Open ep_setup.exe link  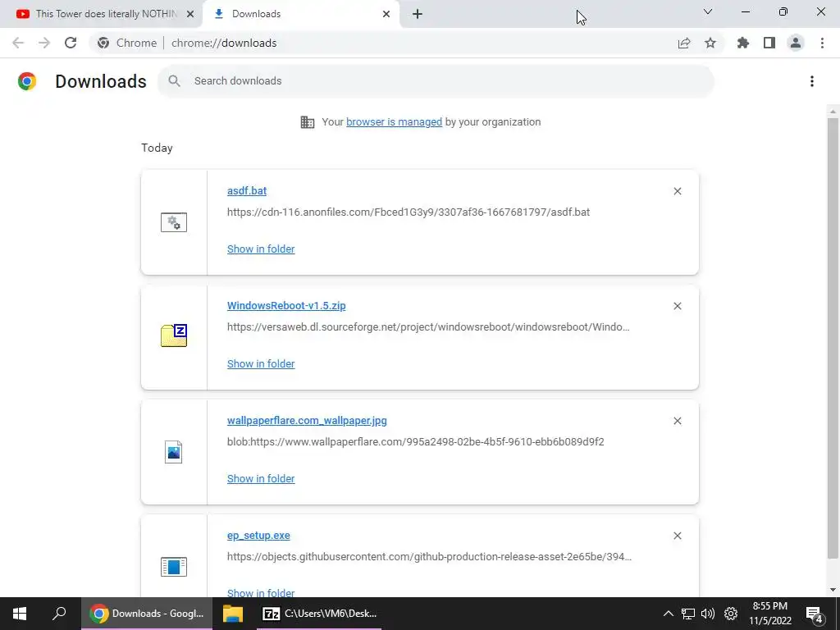tap(258, 536)
